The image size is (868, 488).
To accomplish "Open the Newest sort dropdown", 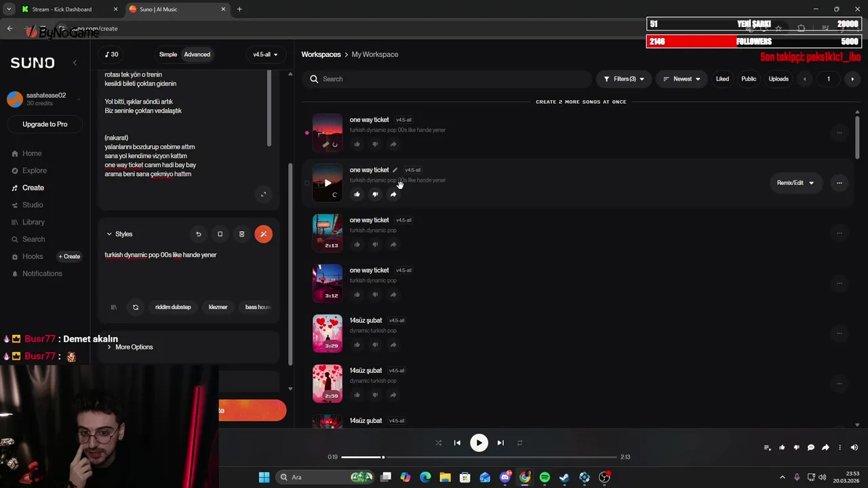I will click(x=682, y=79).
